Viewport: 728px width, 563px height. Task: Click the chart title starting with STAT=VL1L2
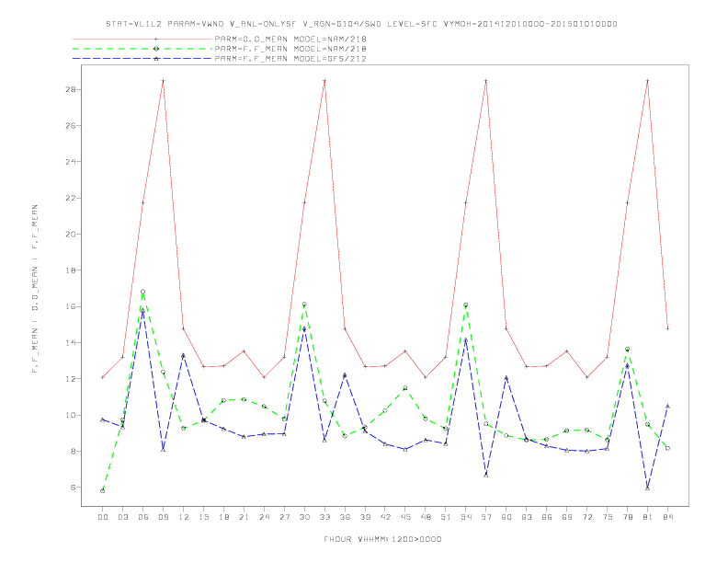(361, 24)
